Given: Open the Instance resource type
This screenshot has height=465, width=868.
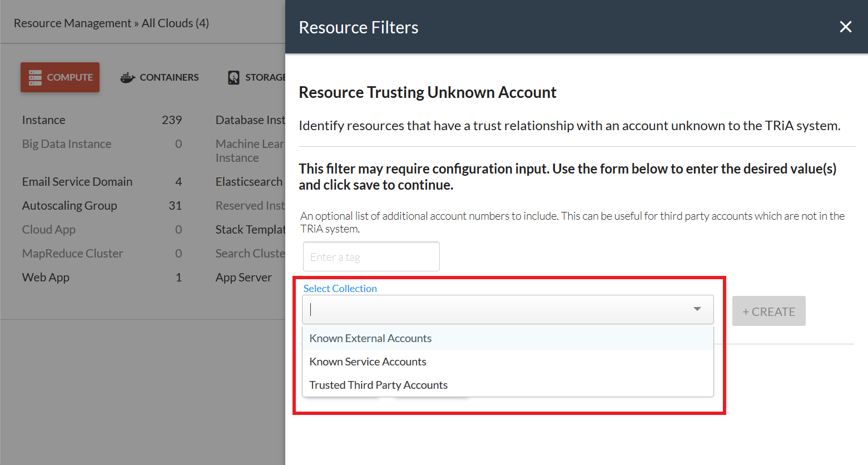Looking at the screenshot, I should (44, 120).
